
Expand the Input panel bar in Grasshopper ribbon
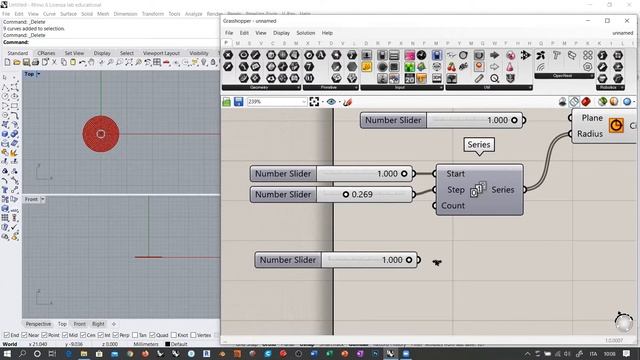coord(402,87)
